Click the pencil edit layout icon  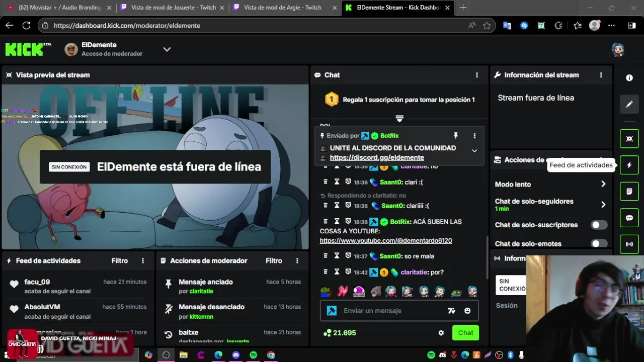pyautogui.click(x=629, y=104)
